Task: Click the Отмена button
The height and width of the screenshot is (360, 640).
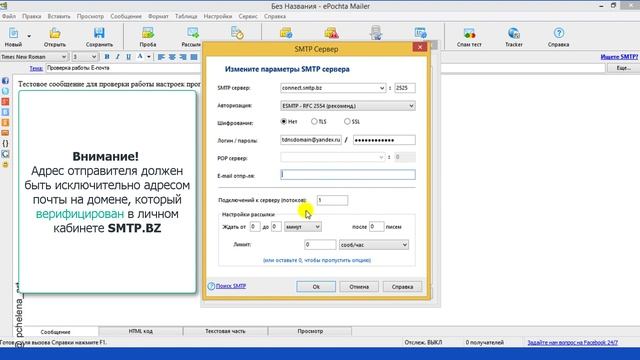Action: [x=359, y=287]
